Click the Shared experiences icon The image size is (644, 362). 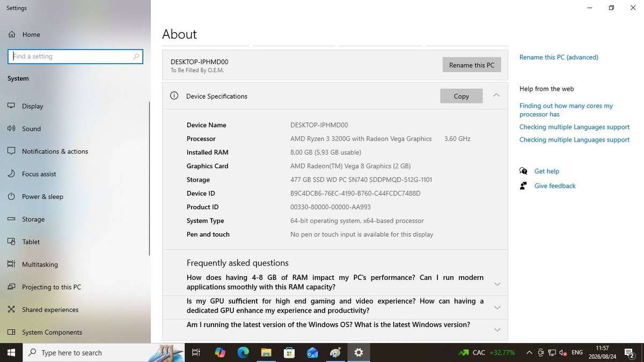tap(11, 309)
